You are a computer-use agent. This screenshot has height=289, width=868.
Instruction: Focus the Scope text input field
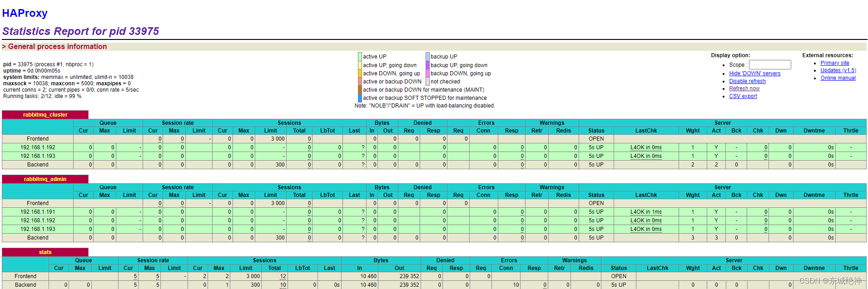(x=769, y=65)
